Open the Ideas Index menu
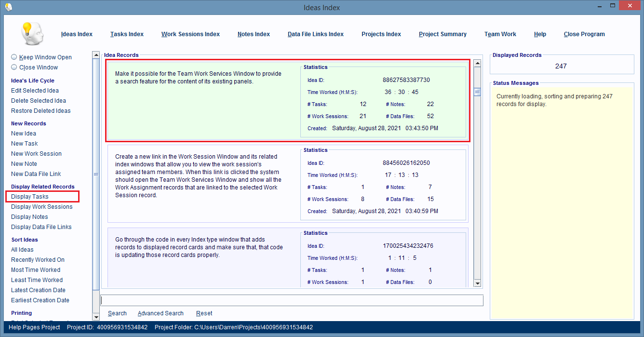This screenshot has height=337, width=644. pos(77,34)
